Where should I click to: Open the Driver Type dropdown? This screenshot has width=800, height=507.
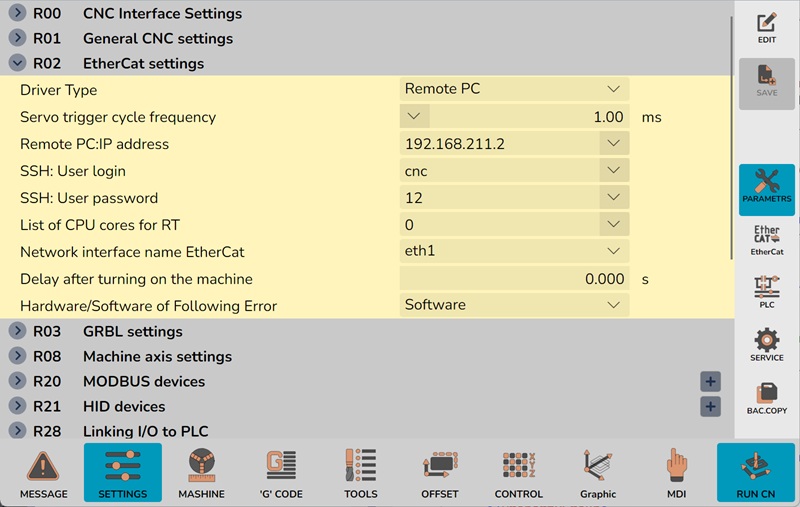514,89
